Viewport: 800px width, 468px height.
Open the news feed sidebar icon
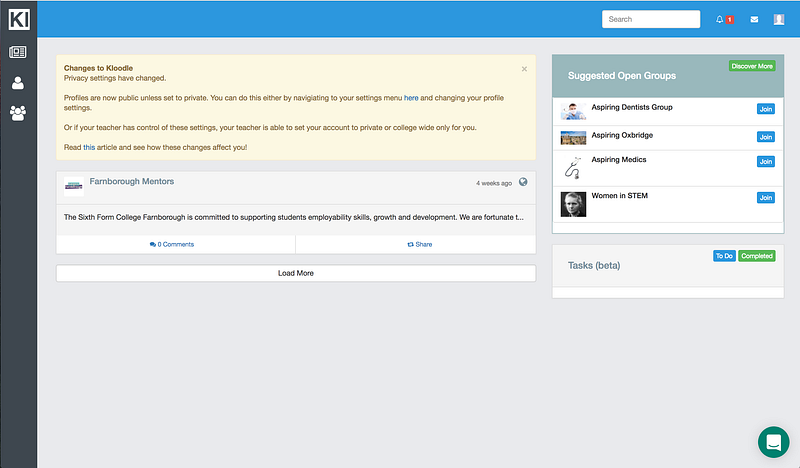click(18, 52)
